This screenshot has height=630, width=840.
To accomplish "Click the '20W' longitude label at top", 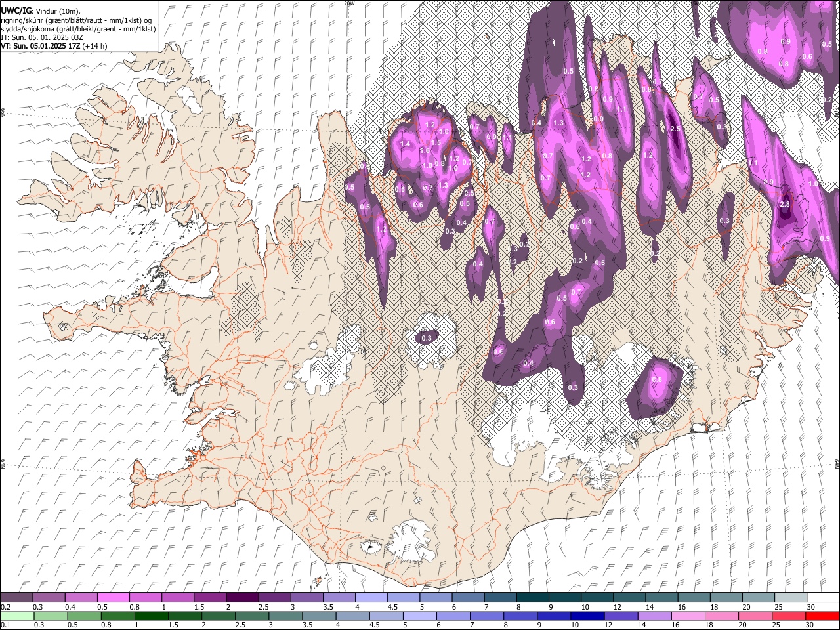I will pyautogui.click(x=349, y=3).
